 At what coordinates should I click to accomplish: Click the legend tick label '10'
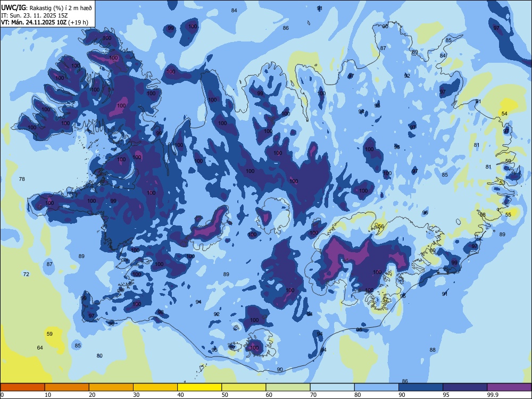pos(48,395)
